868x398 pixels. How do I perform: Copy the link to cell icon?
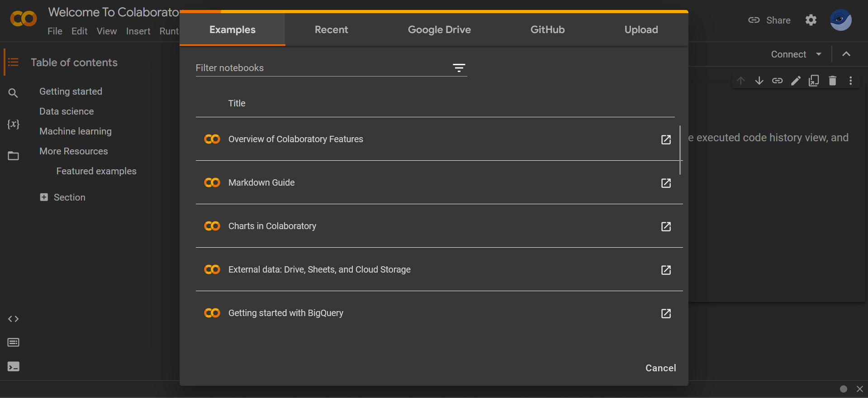point(777,81)
